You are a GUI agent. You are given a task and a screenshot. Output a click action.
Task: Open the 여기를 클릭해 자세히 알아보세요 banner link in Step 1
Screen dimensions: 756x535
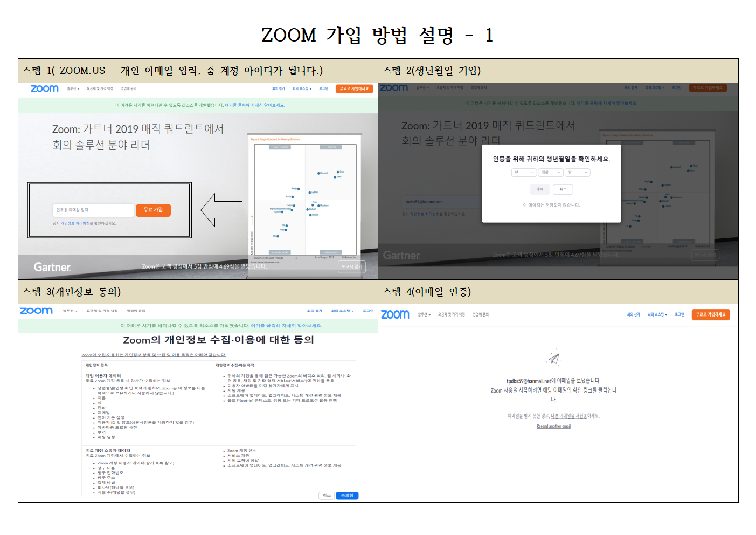click(x=255, y=105)
